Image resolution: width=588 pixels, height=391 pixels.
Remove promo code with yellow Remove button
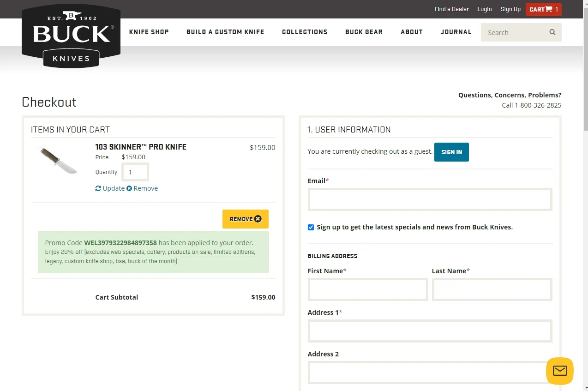(x=246, y=219)
